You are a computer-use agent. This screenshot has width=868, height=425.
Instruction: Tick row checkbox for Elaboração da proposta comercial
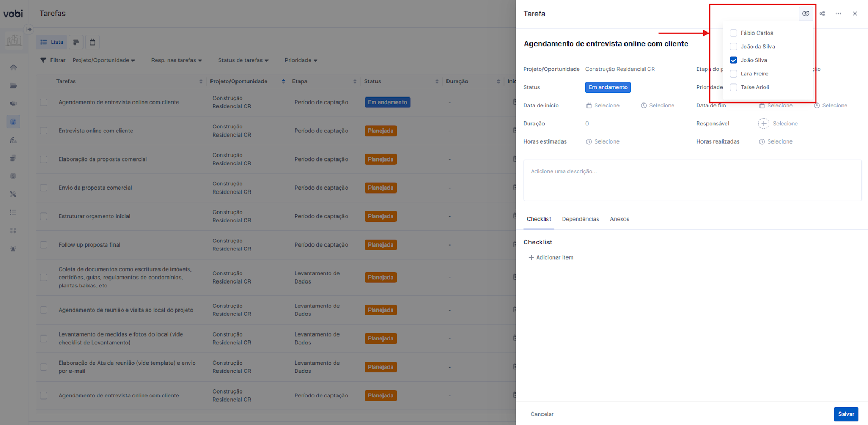coord(43,159)
